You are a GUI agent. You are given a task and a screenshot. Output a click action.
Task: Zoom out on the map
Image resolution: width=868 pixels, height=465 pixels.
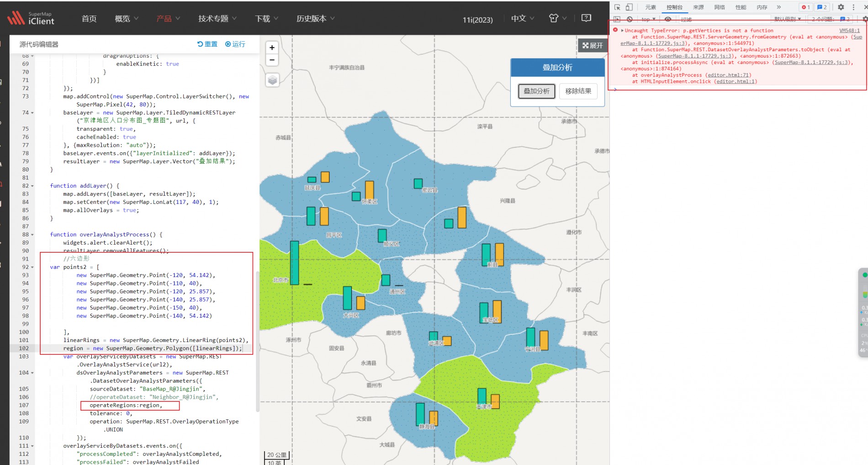point(272,60)
